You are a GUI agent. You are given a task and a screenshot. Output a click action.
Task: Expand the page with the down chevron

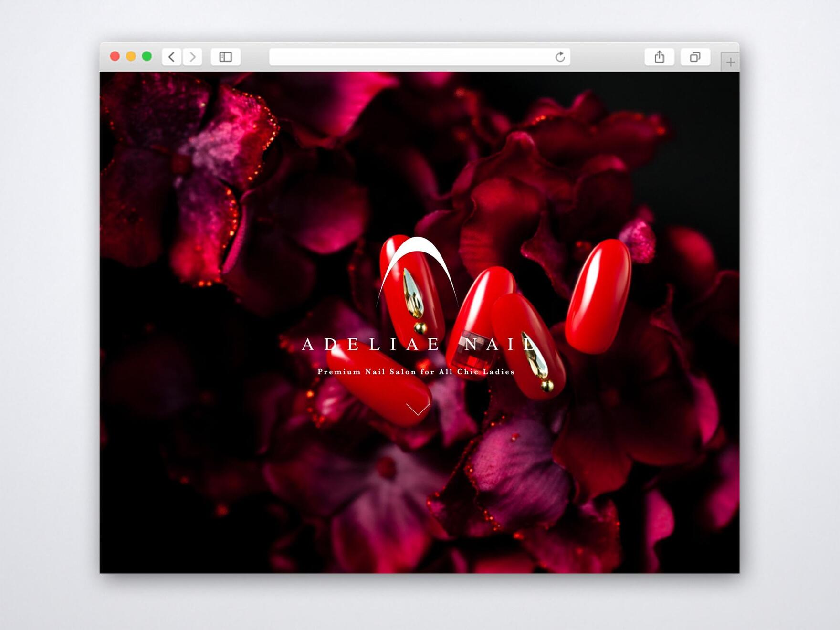[x=418, y=409]
